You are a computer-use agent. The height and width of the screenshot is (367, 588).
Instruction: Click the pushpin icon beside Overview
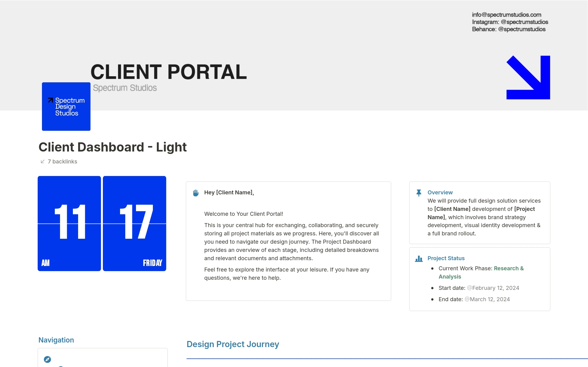[x=419, y=193]
